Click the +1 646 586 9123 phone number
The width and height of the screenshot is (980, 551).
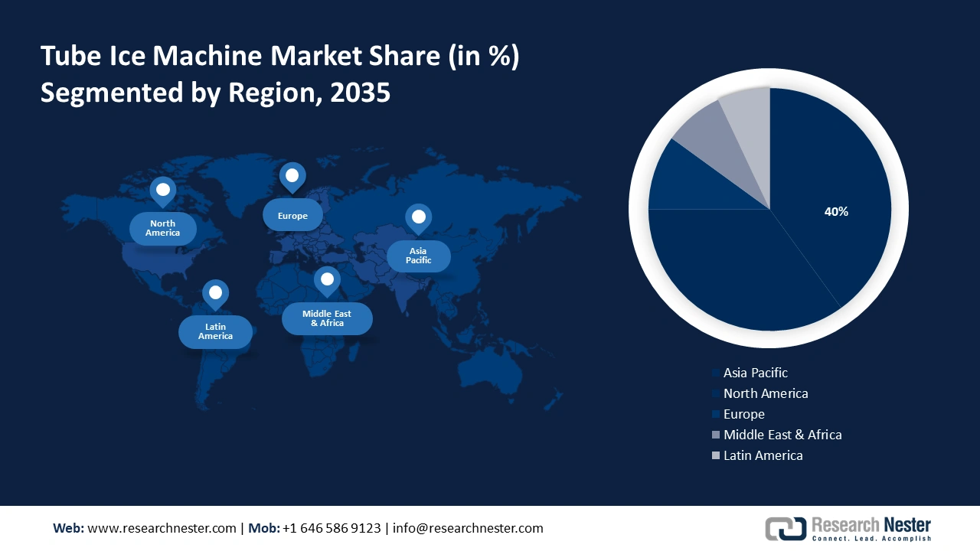point(332,528)
